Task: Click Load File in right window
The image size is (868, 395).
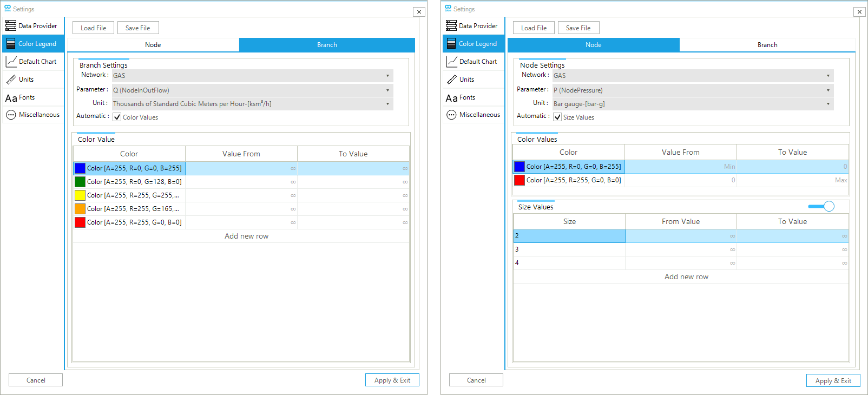Action: pyautogui.click(x=534, y=28)
